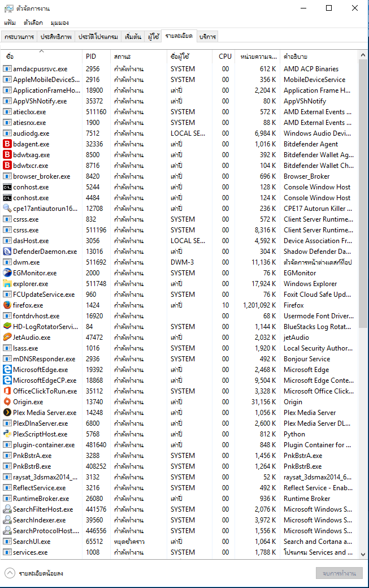369x588 pixels.
Task: Click the cpe17antiautorun magnifier icon
Action: (7, 209)
